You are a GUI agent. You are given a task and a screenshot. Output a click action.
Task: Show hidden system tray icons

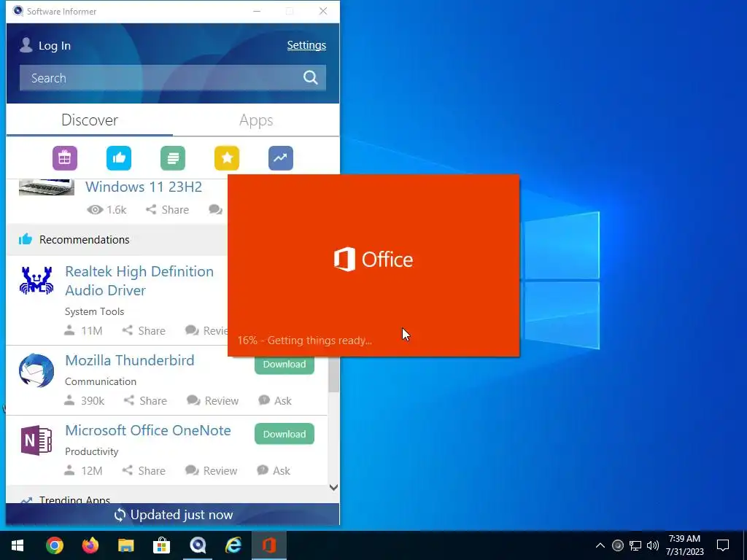coord(600,545)
